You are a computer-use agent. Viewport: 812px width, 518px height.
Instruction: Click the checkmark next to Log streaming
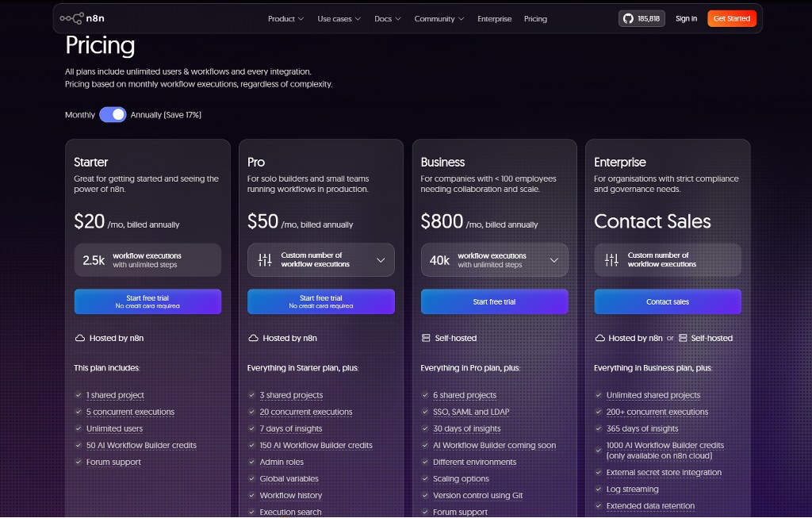tap(599, 489)
